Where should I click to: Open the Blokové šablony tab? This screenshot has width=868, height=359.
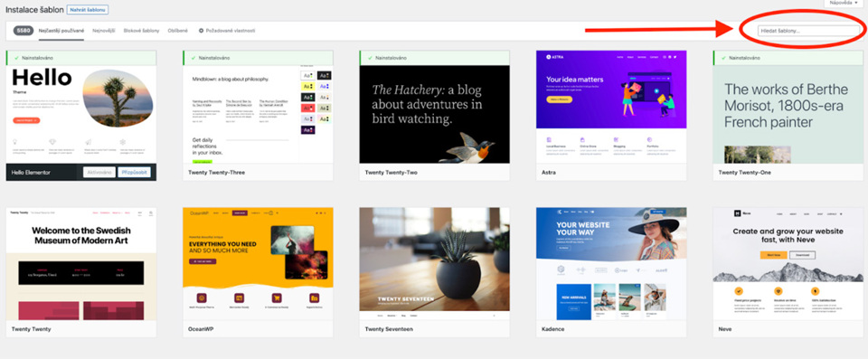tap(142, 31)
